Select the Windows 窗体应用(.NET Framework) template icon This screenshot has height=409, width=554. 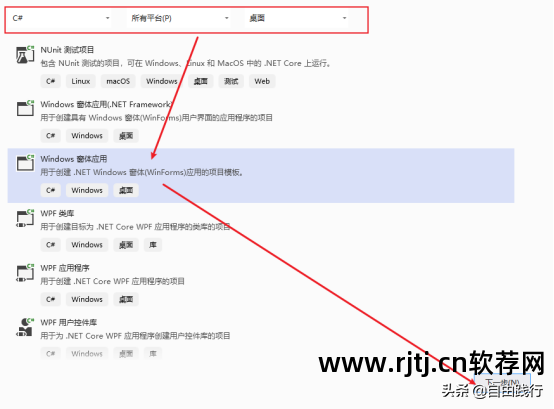(25, 108)
